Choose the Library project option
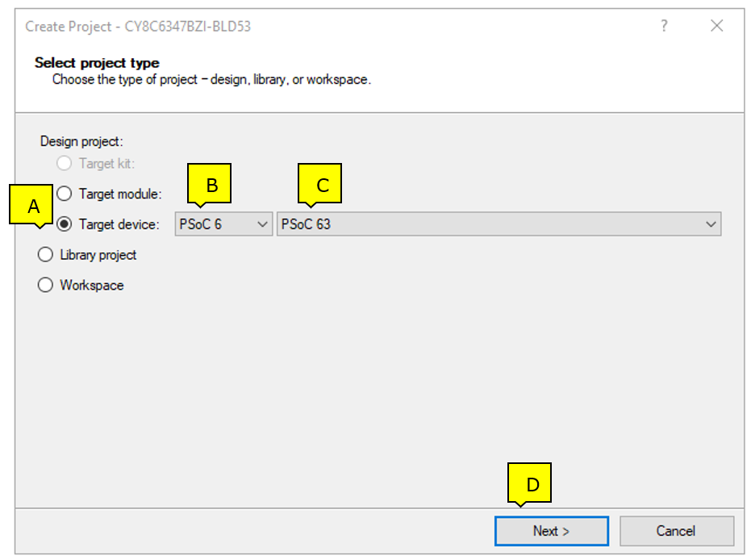 (x=45, y=255)
